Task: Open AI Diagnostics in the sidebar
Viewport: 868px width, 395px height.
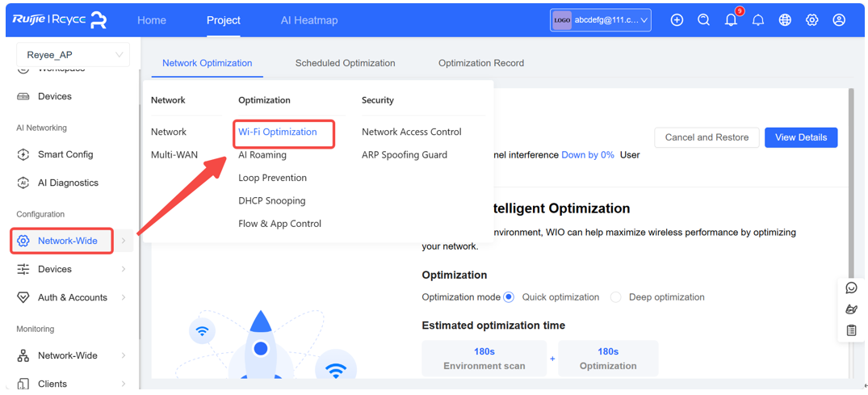Action: [x=68, y=183]
